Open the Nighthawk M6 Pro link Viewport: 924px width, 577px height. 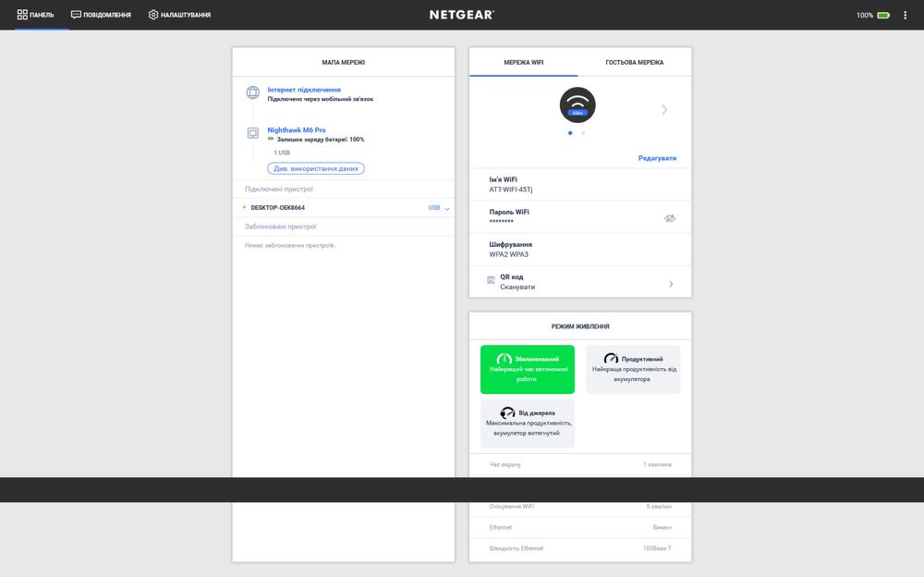click(x=297, y=129)
